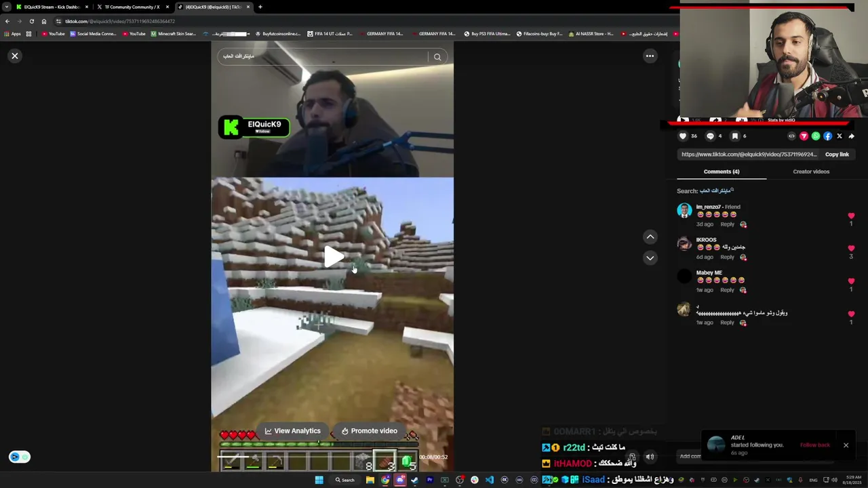This screenshot has width=868, height=488.
Task: Open Steam from the taskbar
Action: (x=414, y=480)
